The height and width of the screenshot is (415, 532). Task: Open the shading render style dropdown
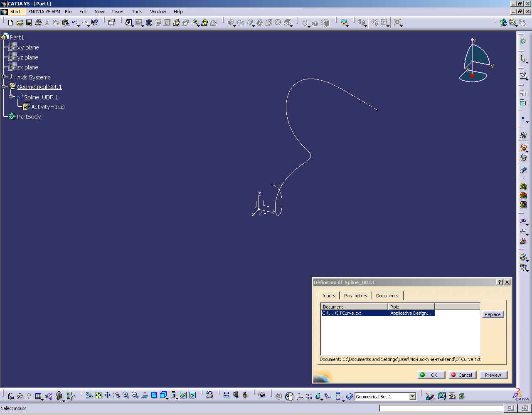click(x=177, y=399)
